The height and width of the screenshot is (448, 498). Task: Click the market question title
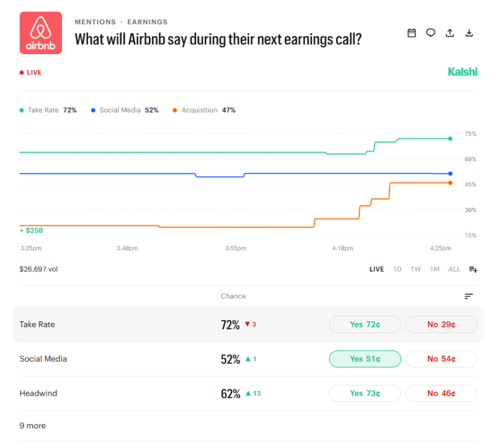click(218, 39)
